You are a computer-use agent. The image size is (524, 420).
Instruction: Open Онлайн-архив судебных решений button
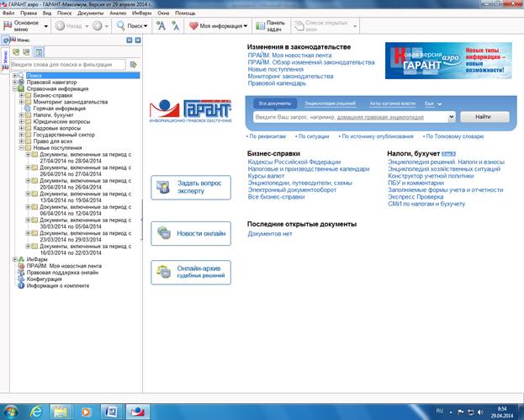pos(191,272)
